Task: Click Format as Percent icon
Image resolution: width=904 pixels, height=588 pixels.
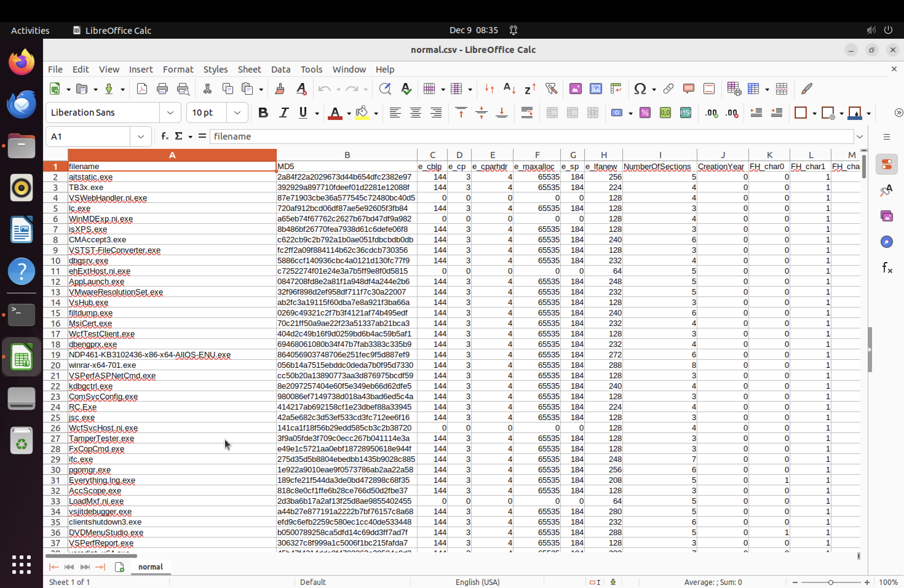Action: [x=645, y=113]
